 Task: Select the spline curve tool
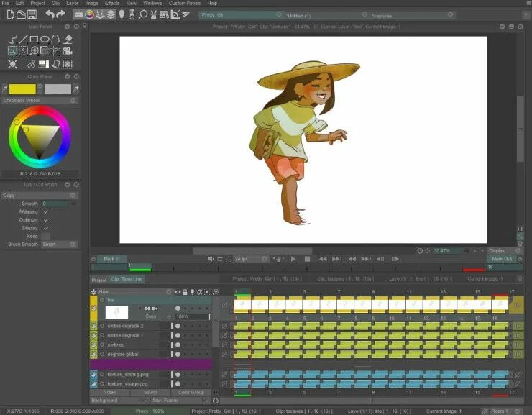coord(55,40)
